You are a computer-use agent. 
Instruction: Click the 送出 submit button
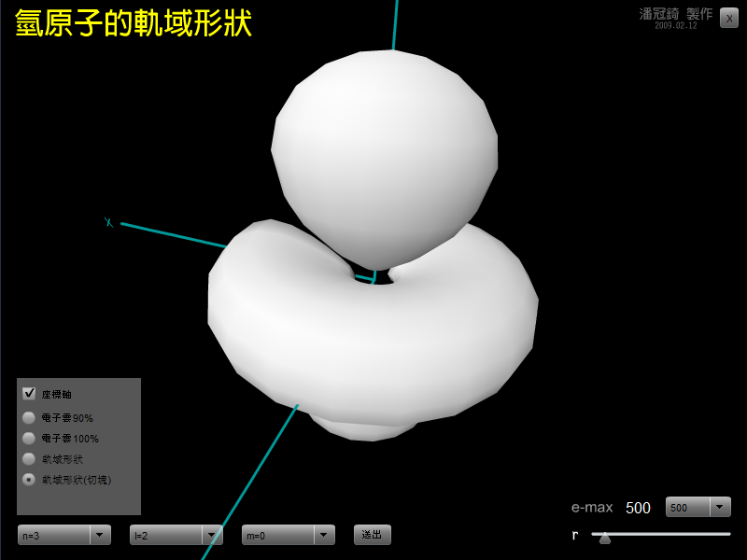(x=372, y=535)
